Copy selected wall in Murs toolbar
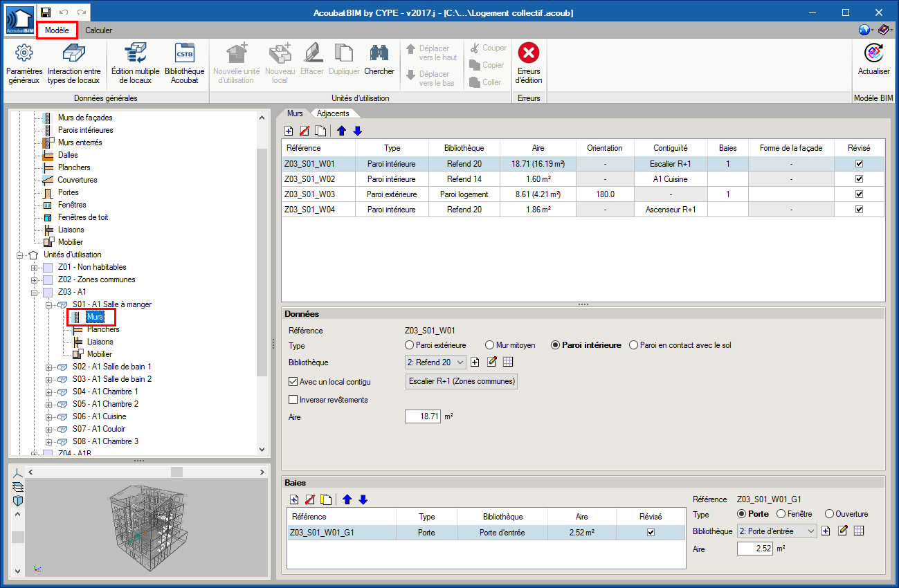 (320, 131)
